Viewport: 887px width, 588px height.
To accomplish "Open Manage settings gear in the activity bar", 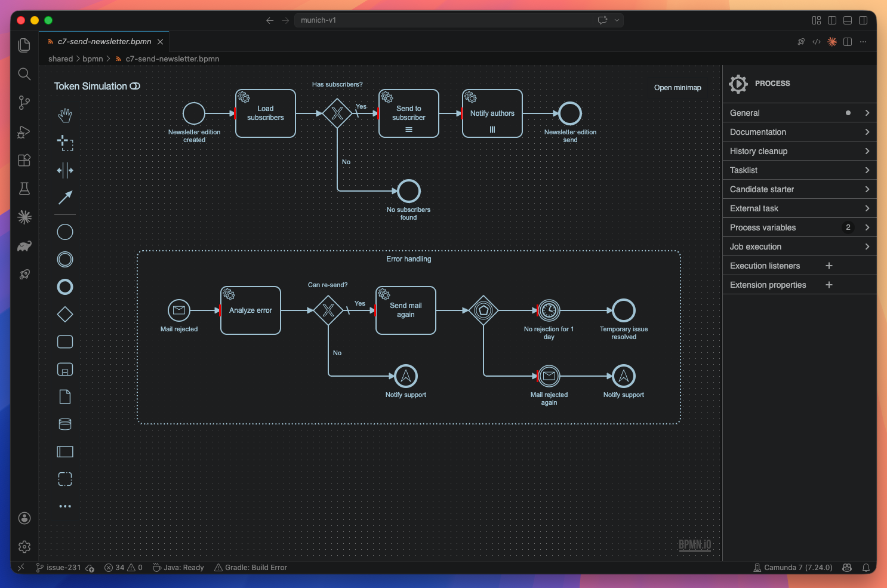I will click(x=24, y=547).
